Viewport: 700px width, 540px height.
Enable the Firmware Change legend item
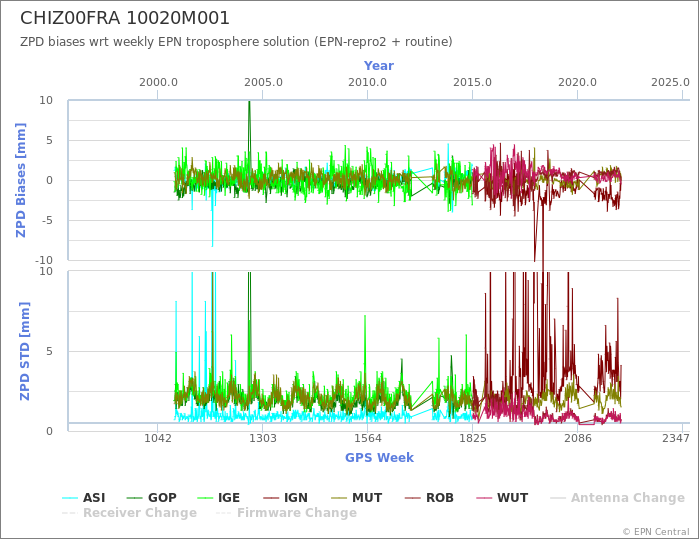(x=287, y=513)
